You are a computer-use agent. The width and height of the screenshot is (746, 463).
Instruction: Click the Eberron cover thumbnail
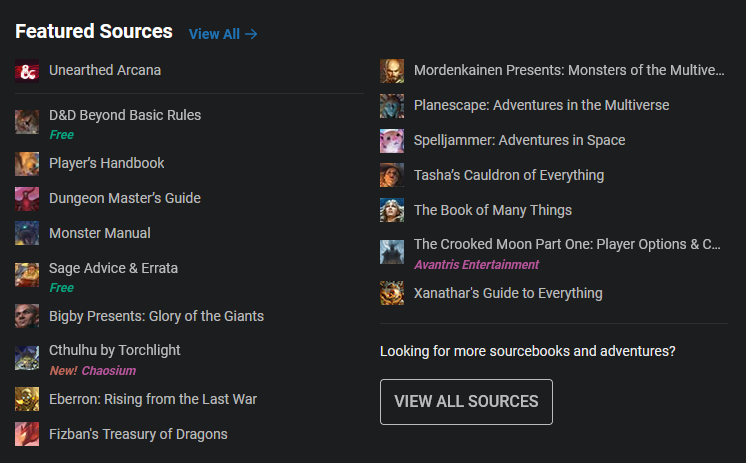coord(27,399)
